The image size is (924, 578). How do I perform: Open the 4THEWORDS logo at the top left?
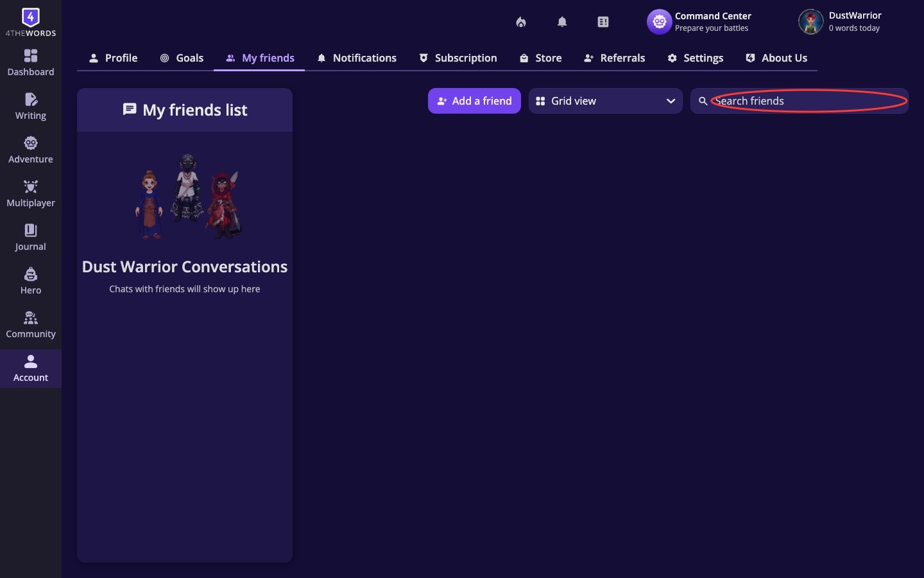(30, 22)
